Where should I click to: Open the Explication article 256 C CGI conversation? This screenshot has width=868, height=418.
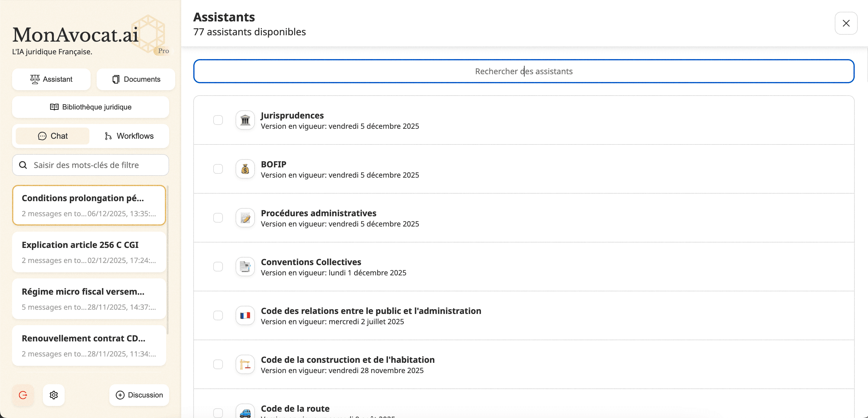click(89, 252)
